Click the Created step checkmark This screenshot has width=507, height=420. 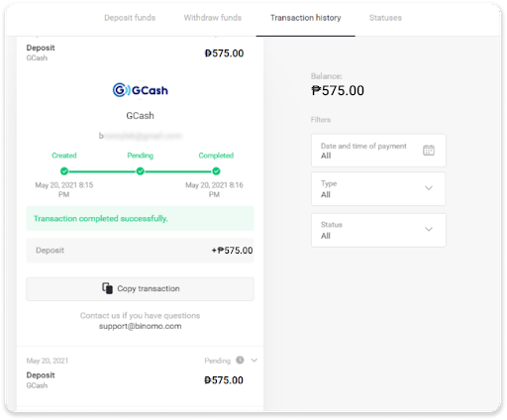click(64, 171)
